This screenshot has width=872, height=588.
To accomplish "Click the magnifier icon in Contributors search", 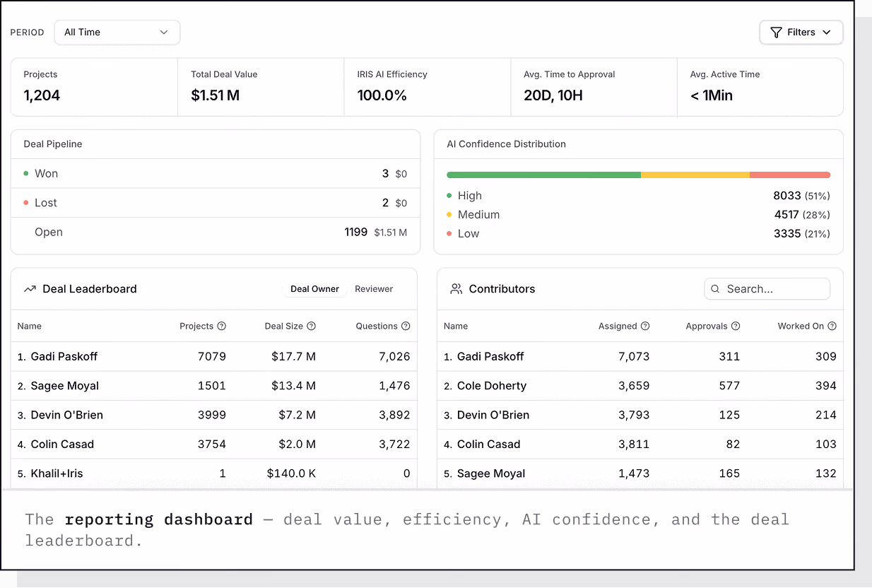I will pos(715,289).
